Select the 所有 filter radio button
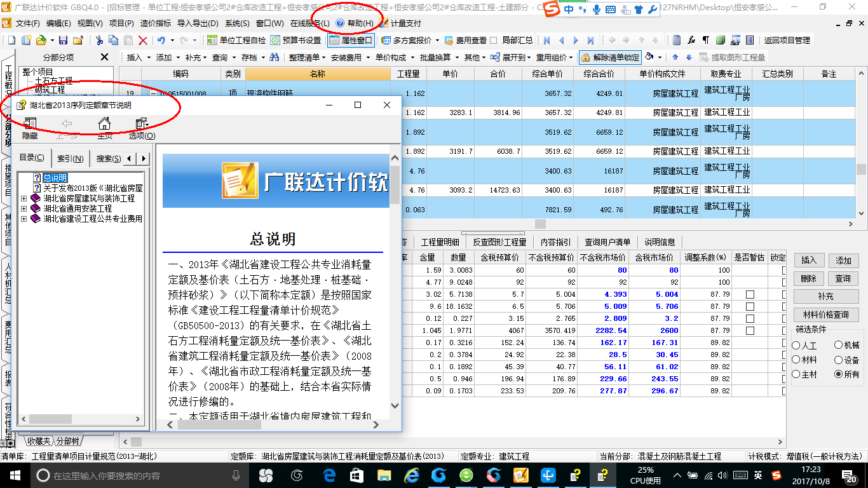 [x=839, y=374]
